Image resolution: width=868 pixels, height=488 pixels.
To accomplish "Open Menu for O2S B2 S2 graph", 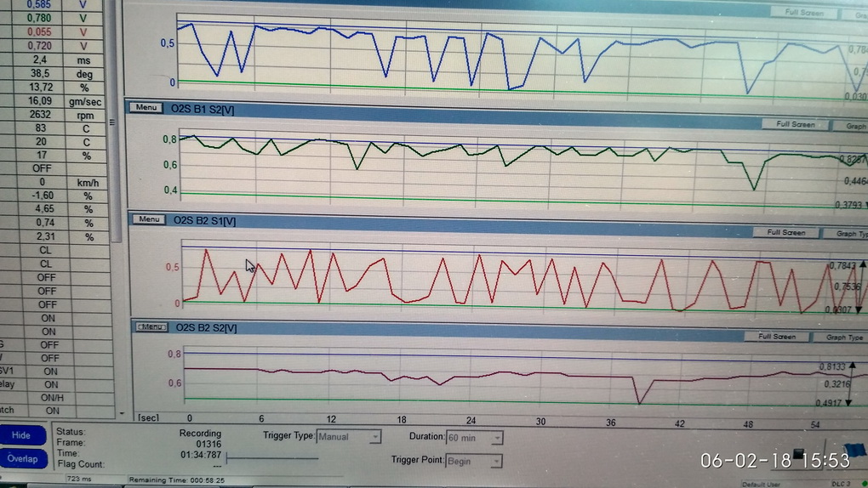I will (151, 326).
